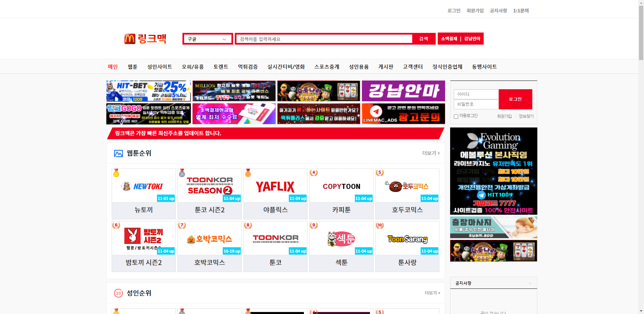
Task: Open the LINKMAC_ADS 광고문의 banner
Action: (x=404, y=114)
